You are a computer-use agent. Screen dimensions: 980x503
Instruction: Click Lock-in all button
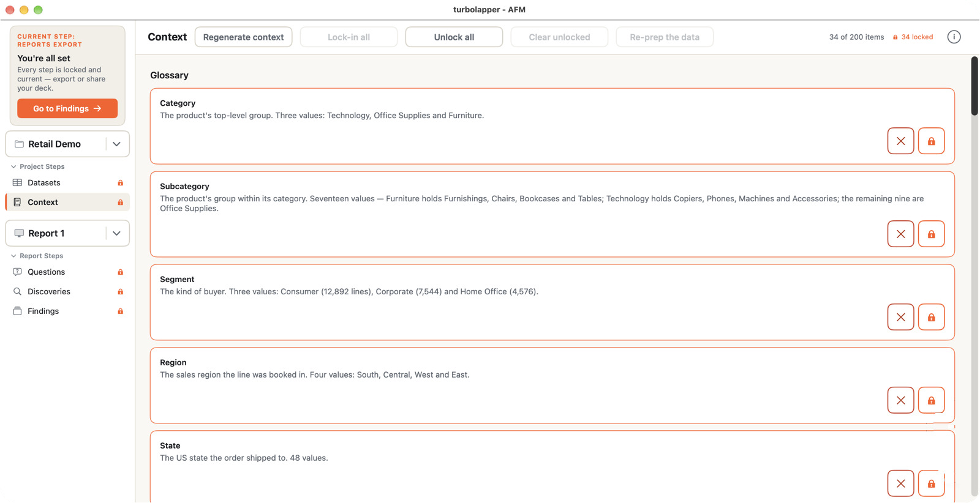click(349, 37)
